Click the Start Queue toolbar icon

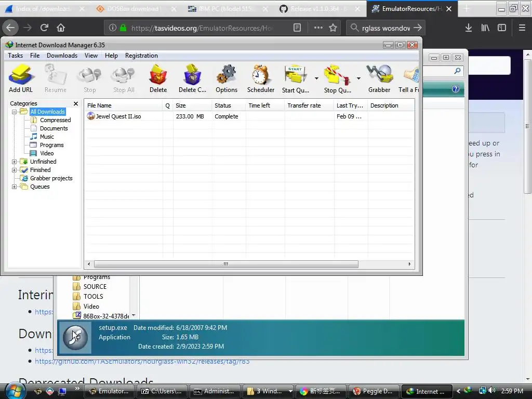click(296, 78)
